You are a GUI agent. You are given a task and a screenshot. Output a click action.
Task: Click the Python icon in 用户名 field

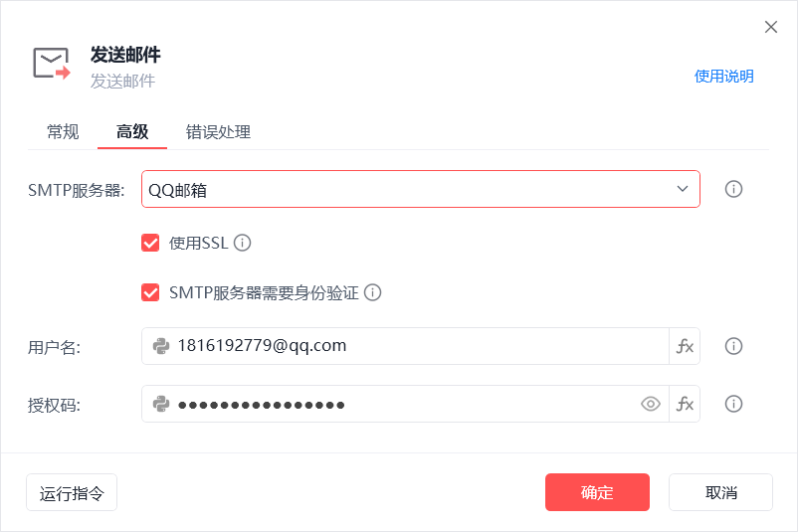coord(160,346)
